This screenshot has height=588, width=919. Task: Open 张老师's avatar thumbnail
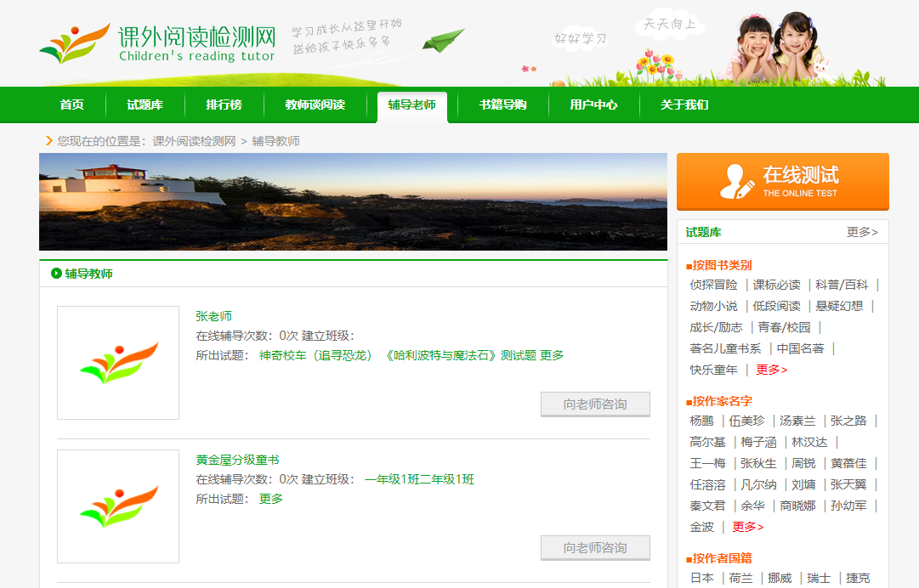pyautogui.click(x=118, y=363)
